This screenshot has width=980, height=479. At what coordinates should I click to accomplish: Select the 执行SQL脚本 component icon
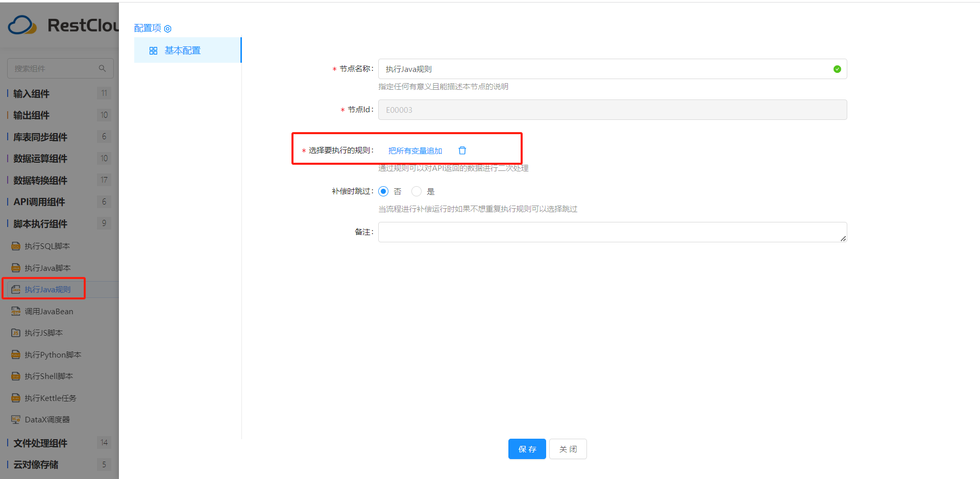coord(16,246)
